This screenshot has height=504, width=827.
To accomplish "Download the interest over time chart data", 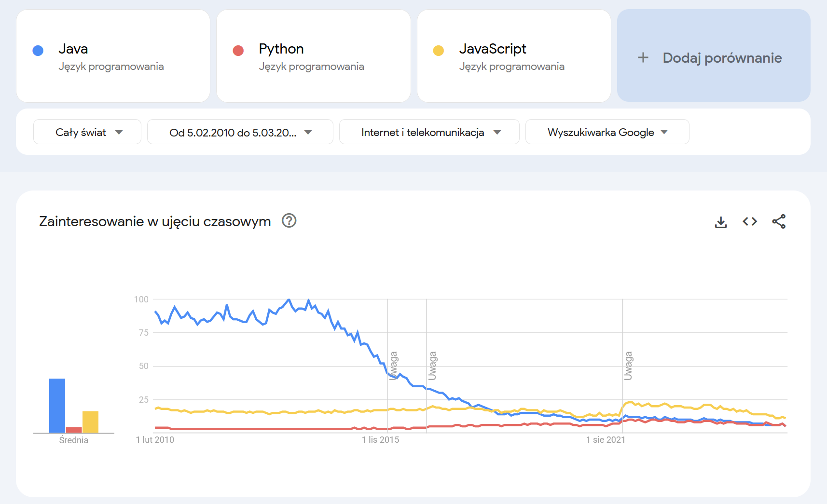I will pyautogui.click(x=721, y=222).
